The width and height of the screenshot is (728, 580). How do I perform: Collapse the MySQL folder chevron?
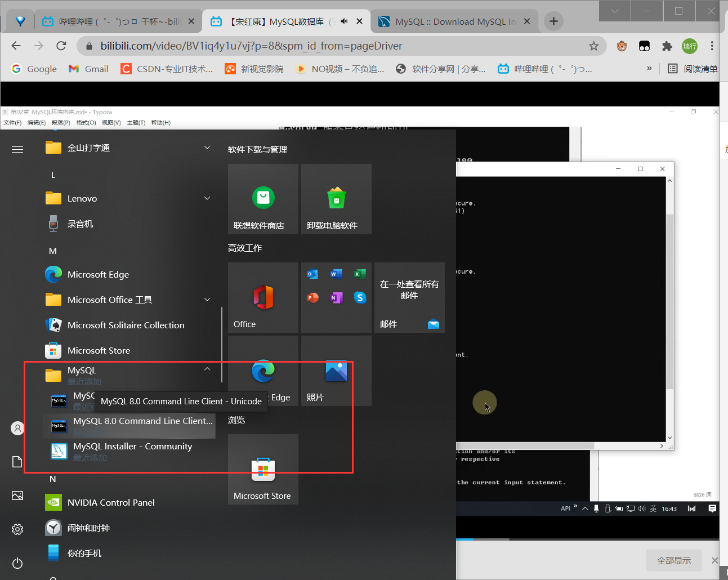pyautogui.click(x=207, y=369)
